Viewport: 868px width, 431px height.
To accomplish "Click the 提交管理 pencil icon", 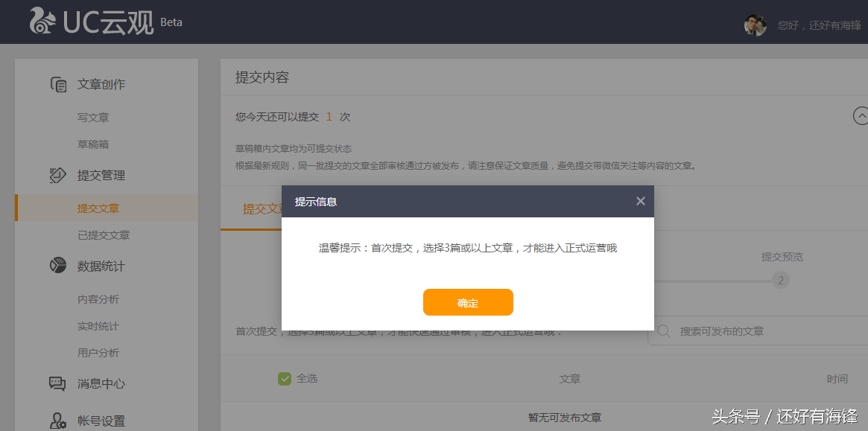I will click(x=57, y=174).
